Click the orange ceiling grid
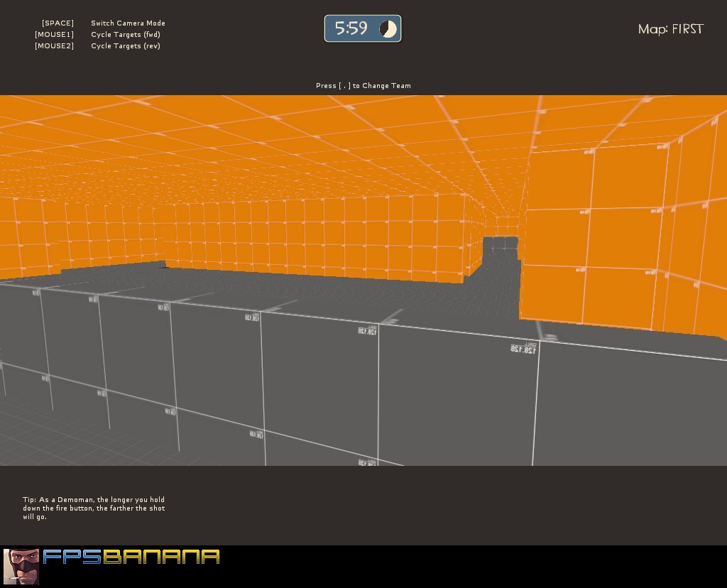 tap(284, 142)
